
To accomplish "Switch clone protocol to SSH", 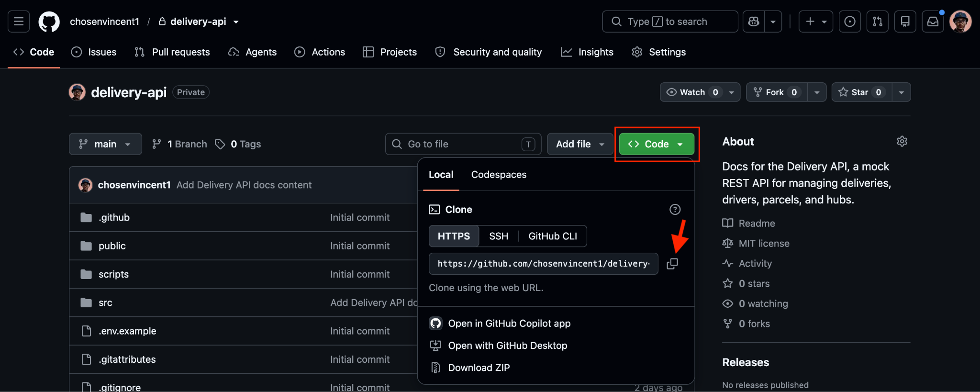I will (x=499, y=236).
